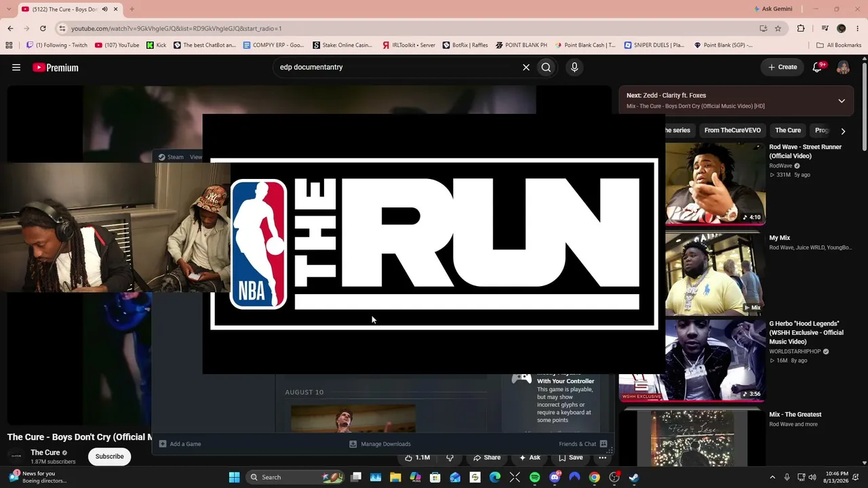Open the Windows Start menu
Screen dimensions: 868x488
pyautogui.click(x=234, y=477)
